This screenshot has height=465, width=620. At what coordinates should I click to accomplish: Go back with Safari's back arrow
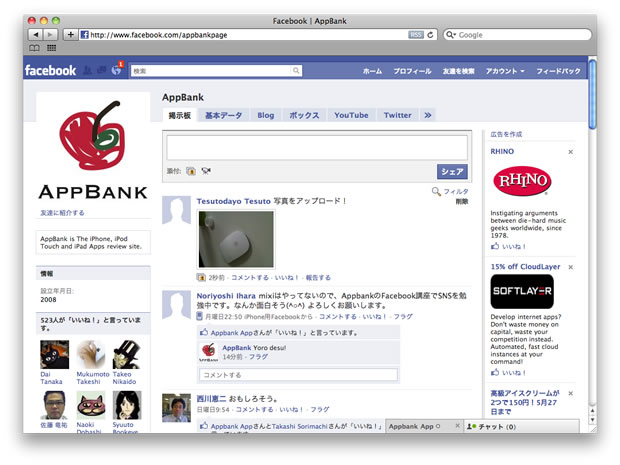(x=35, y=35)
